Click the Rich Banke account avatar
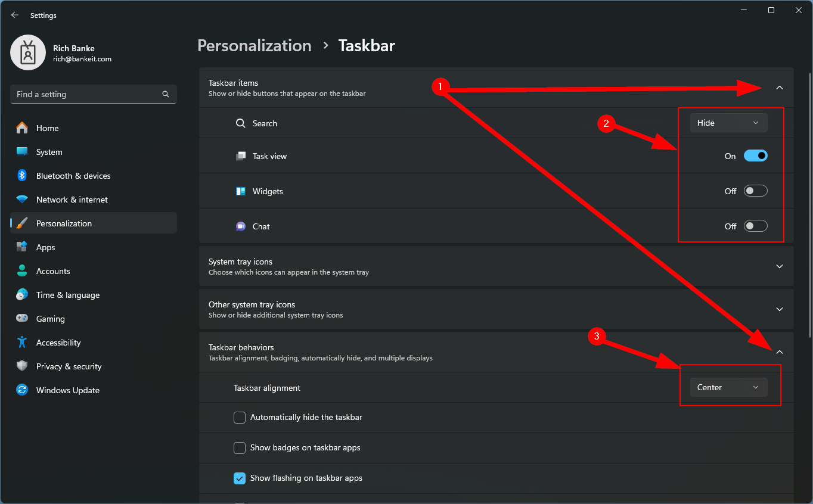The width and height of the screenshot is (813, 504). [x=27, y=52]
